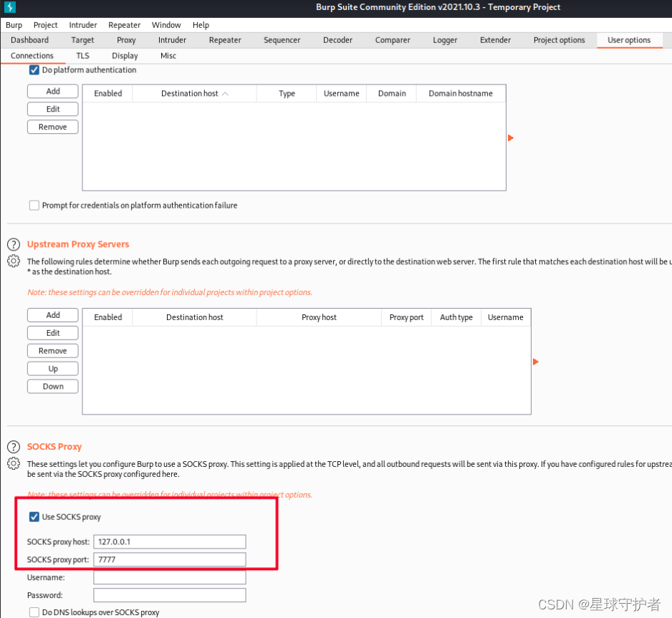Open the Repeater menu in menu bar
This screenshot has height=618, width=672.
coord(124,25)
